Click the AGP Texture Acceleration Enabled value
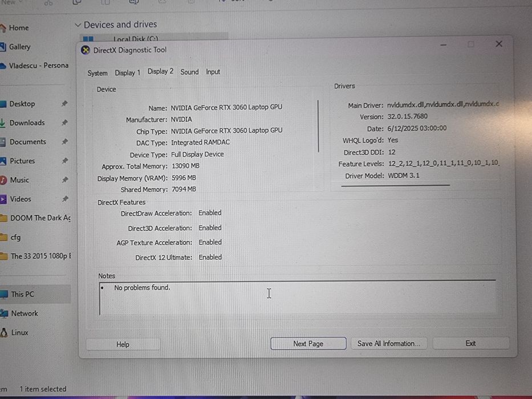This screenshot has height=399, width=532. (210, 242)
